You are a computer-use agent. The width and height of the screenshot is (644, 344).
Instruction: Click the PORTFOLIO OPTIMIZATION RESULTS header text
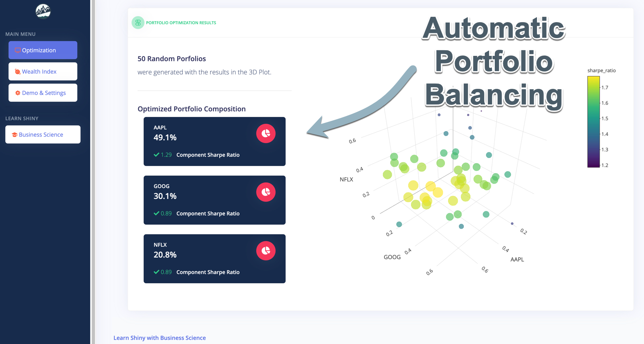pos(181,23)
